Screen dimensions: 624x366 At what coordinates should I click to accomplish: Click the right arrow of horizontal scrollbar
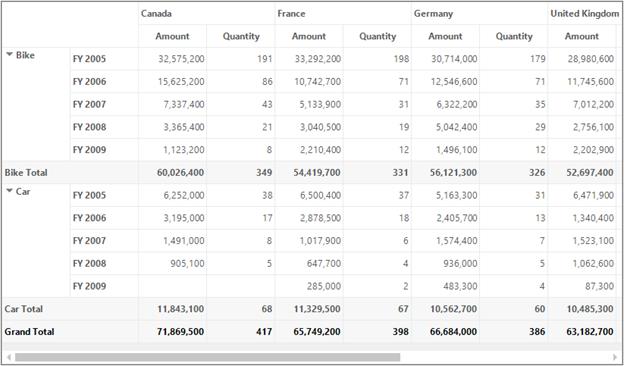(615, 357)
